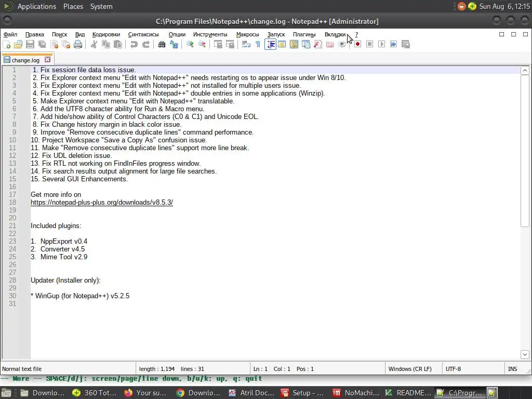Open Find with the binoculars icon
Screen dimensions: 532x399
pos(162,44)
